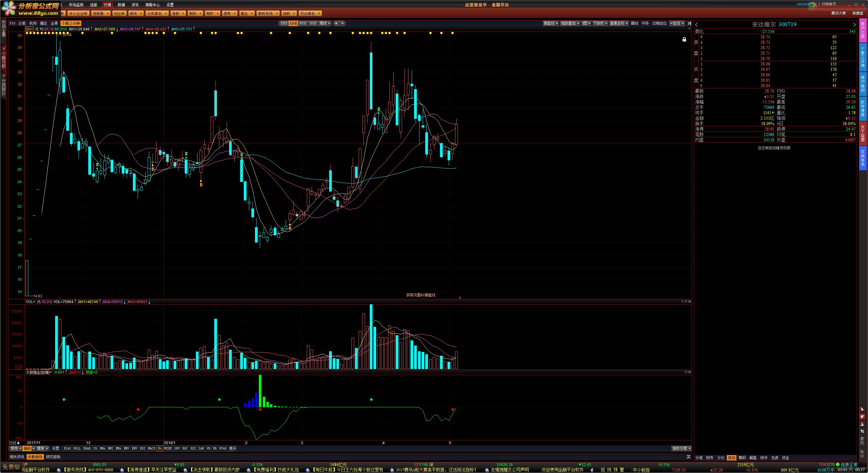
Task: Click the 创业板 toolbar button
Action: [x=119, y=14]
